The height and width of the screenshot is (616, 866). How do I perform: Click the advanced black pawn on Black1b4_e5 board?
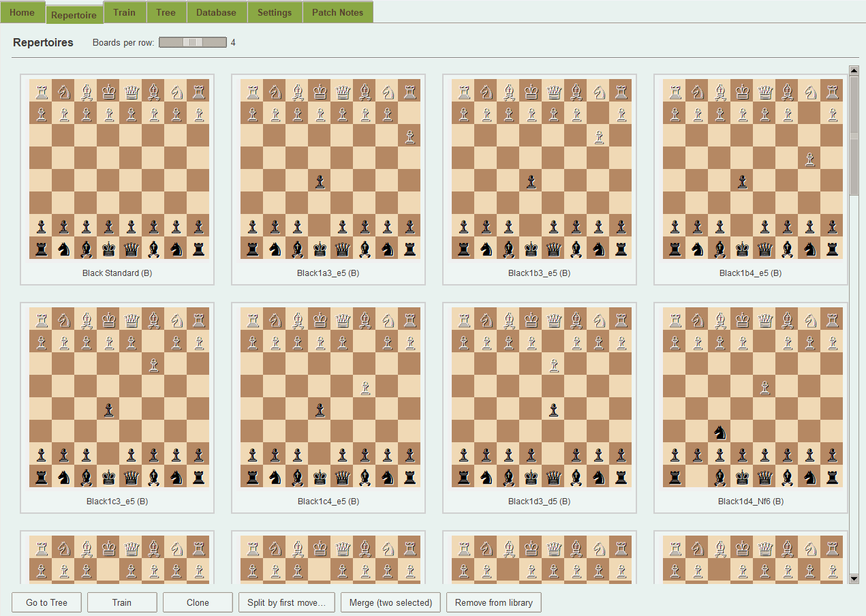(x=742, y=181)
